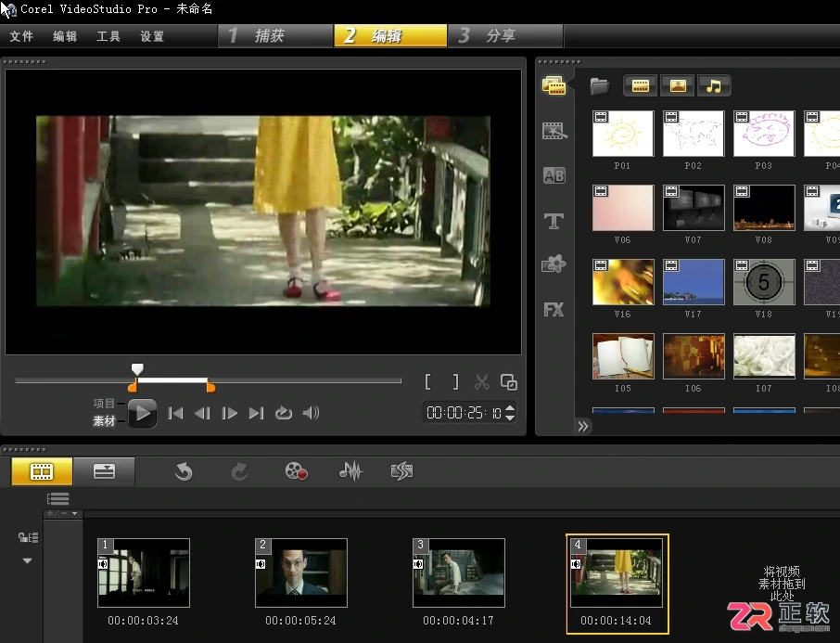The width and height of the screenshot is (840, 643).
Task: Click the Play button in preview
Action: tap(143, 413)
